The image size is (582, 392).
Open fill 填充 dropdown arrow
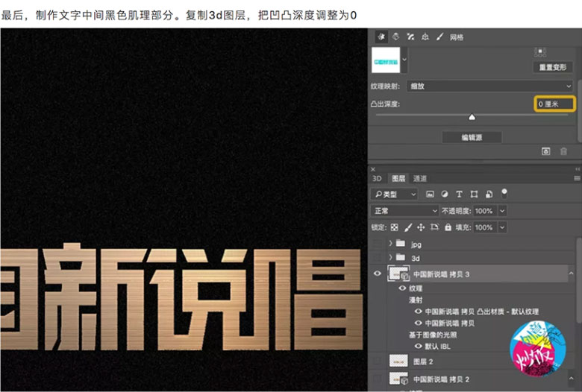point(502,227)
